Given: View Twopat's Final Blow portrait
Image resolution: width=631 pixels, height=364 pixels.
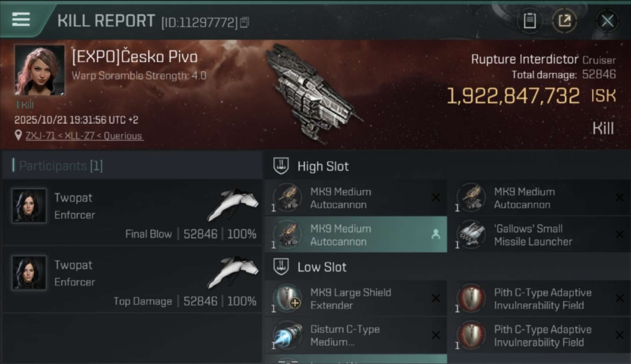Looking at the screenshot, I should [29, 206].
